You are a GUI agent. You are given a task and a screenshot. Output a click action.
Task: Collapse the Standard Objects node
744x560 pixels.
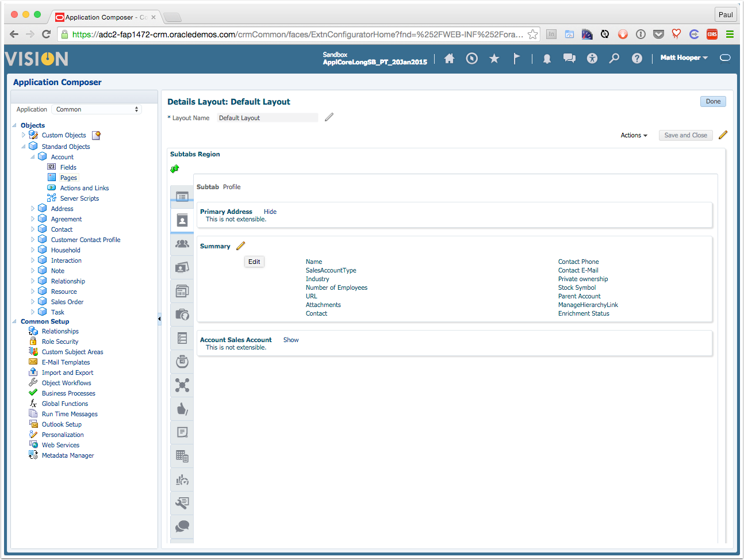(24, 147)
